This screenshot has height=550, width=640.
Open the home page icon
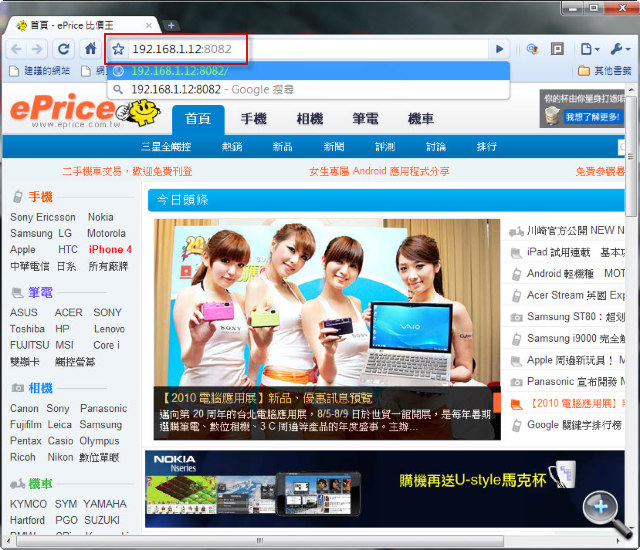(90, 49)
